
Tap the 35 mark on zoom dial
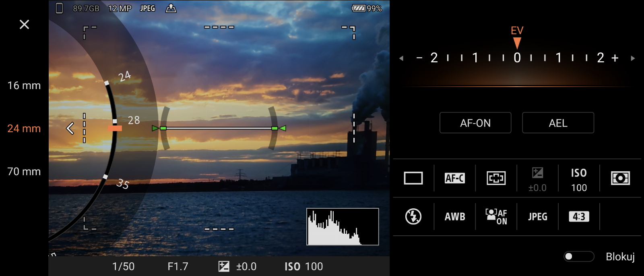[x=123, y=184]
